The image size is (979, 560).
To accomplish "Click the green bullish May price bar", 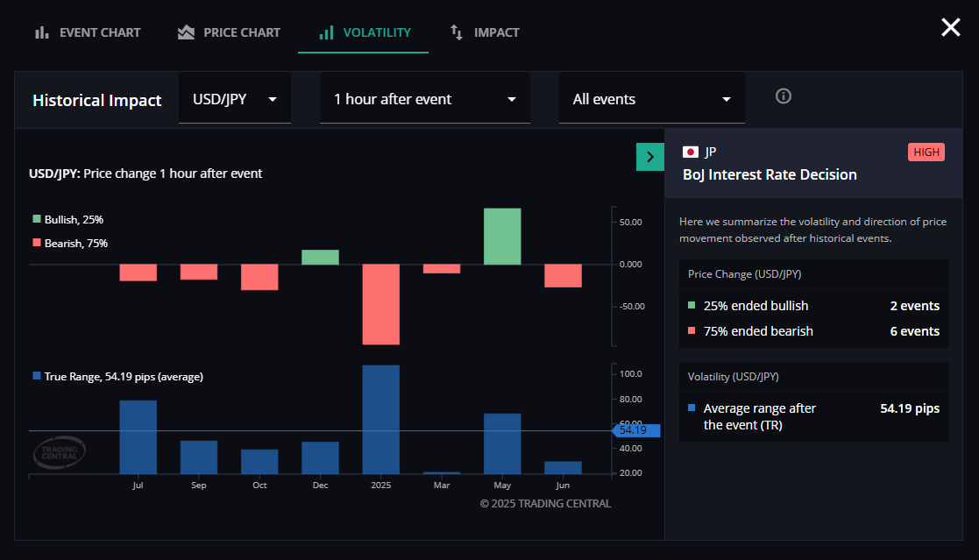I will (502, 237).
